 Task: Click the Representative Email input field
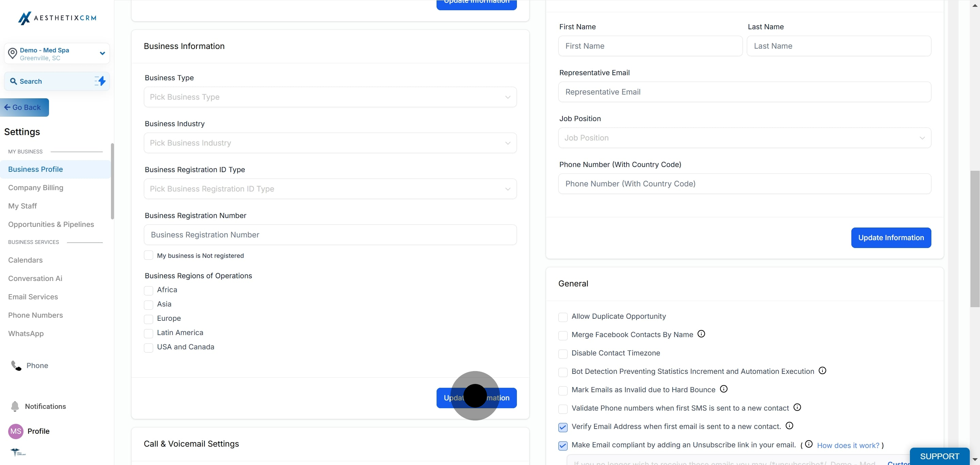coord(744,92)
